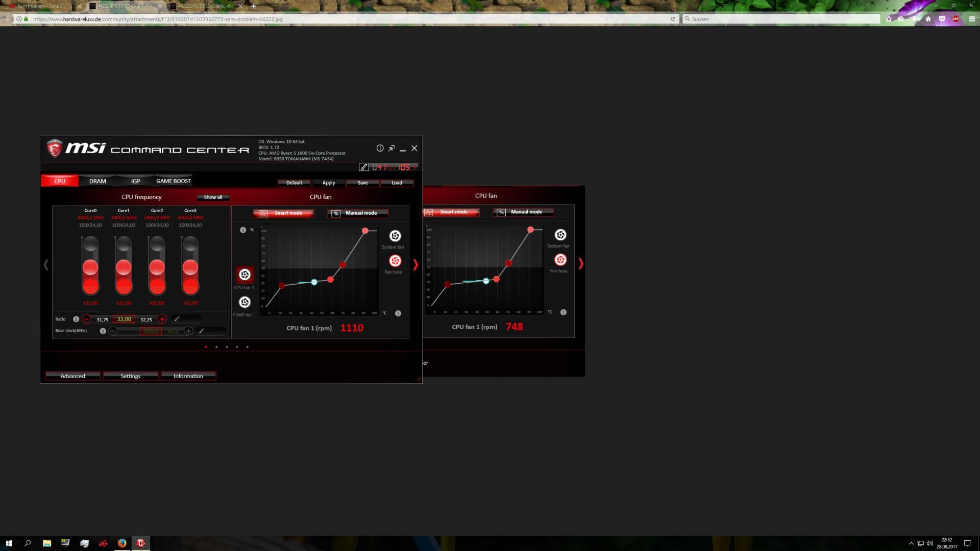Open Adblock Plus extension icon
The height and width of the screenshot is (551, 980).
(955, 19)
